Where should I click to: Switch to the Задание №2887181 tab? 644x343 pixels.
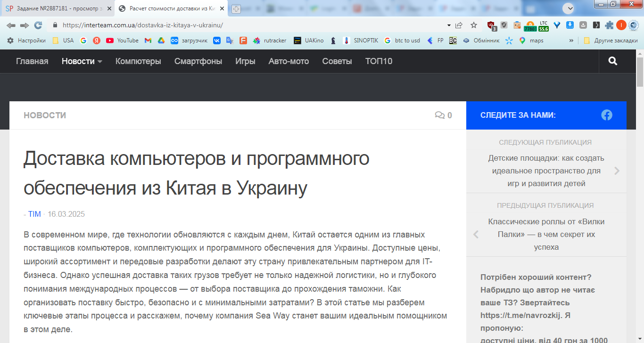pyautogui.click(x=58, y=8)
